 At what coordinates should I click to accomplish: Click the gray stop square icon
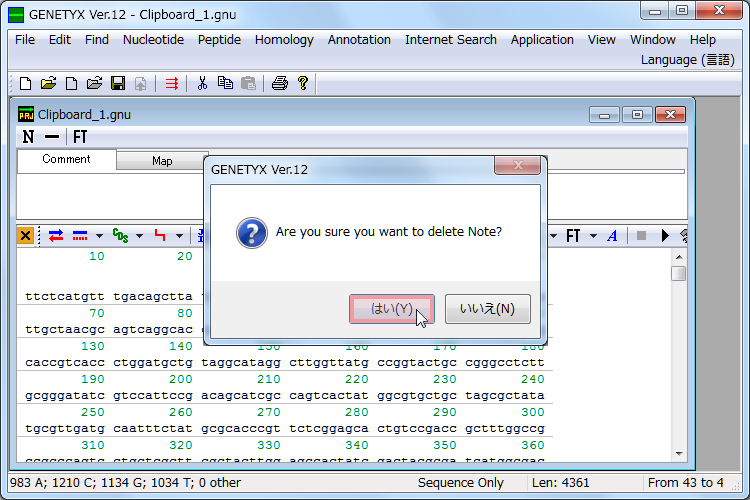pyautogui.click(x=641, y=235)
